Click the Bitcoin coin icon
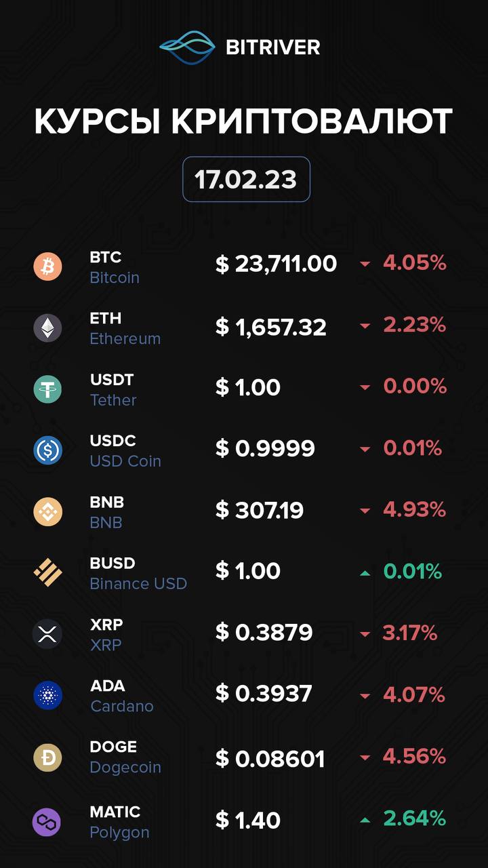Screen dimensions: 488x868 click(x=47, y=267)
